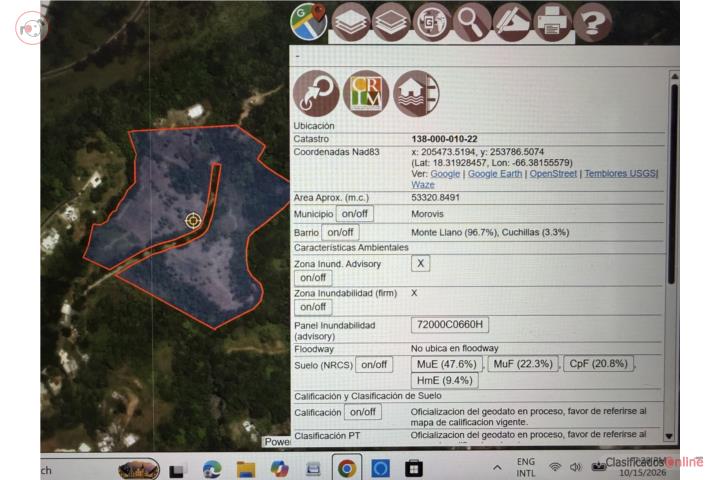Viewport: 720px width, 480px height.
Task: Click the panel scrollbar down arrow
Action: (x=669, y=436)
